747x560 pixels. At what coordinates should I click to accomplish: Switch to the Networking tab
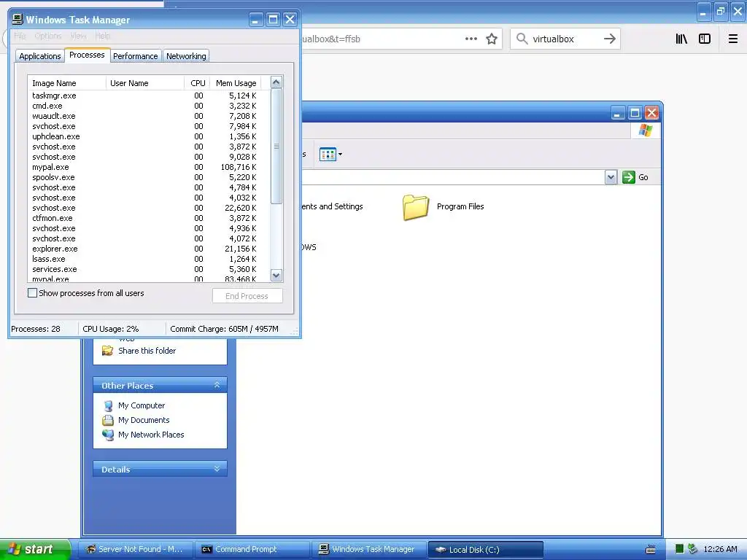pyautogui.click(x=186, y=56)
